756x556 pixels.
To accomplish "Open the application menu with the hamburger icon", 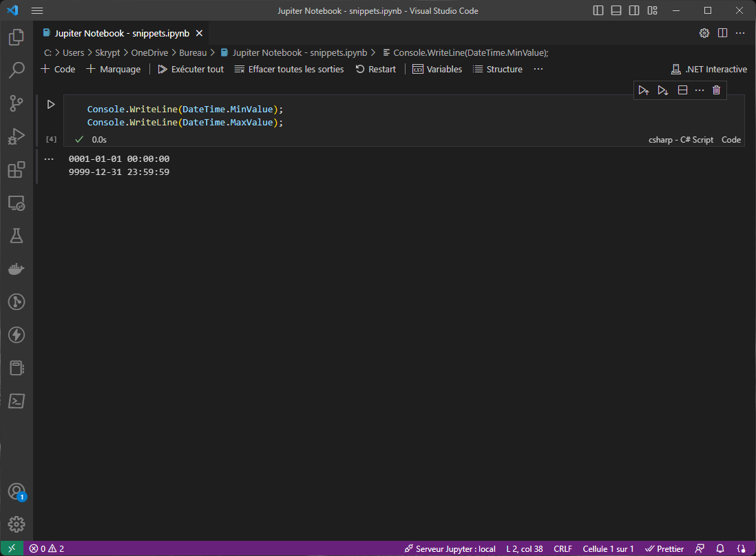I will coord(36,10).
